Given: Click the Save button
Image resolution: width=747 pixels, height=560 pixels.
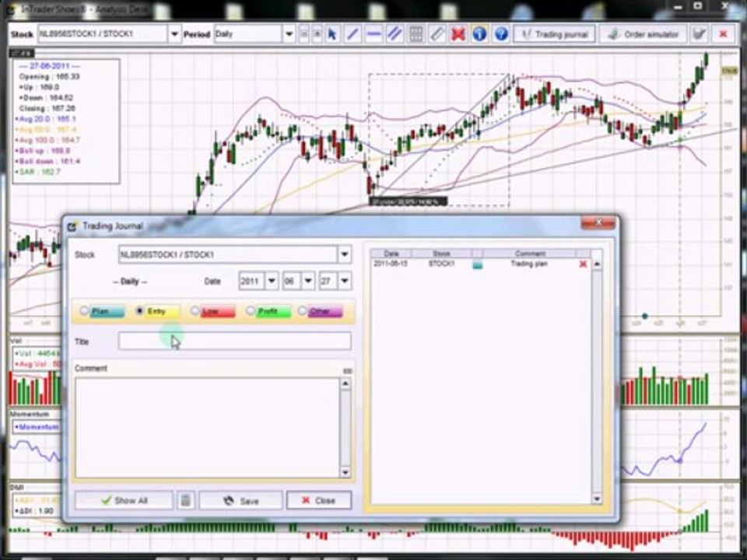Looking at the screenshot, I should point(240,500).
